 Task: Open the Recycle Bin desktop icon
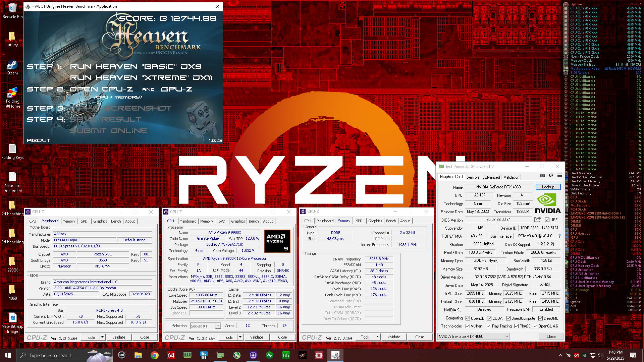point(12,11)
